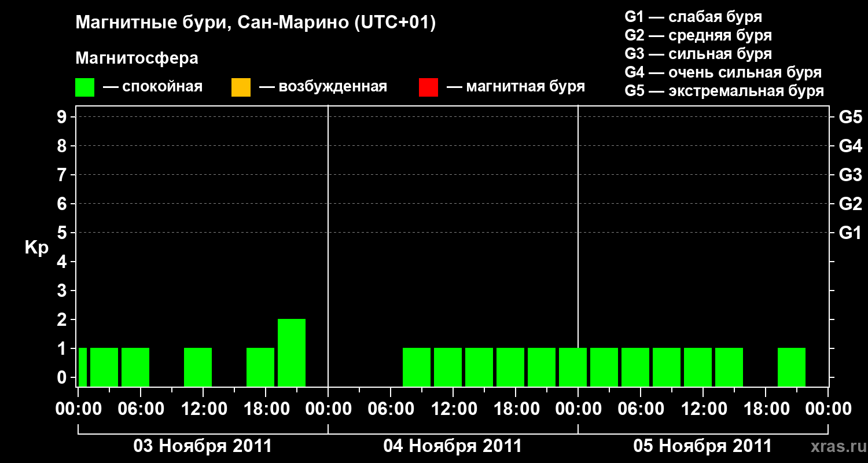Click the G1 right axis label
This screenshot has width=868, height=463.
tap(851, 233)
